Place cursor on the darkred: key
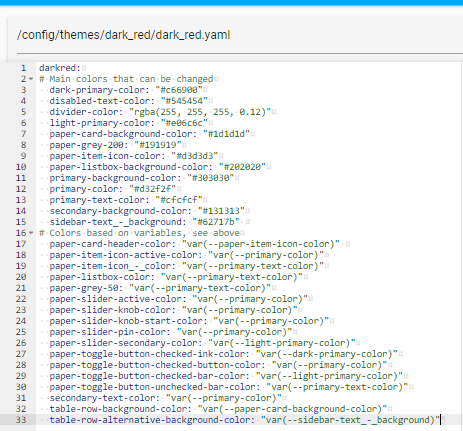Screen dimensions: 463x431 point(60,68)
